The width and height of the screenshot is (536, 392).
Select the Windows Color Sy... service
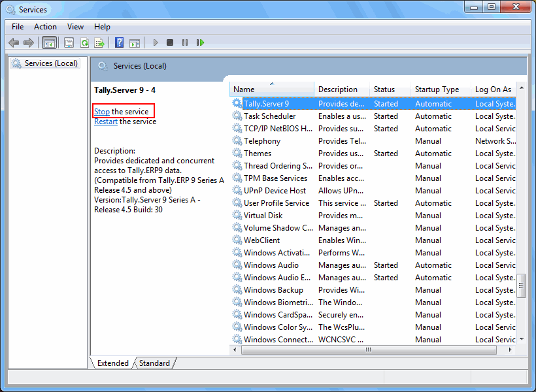click(x=278, y=327)
